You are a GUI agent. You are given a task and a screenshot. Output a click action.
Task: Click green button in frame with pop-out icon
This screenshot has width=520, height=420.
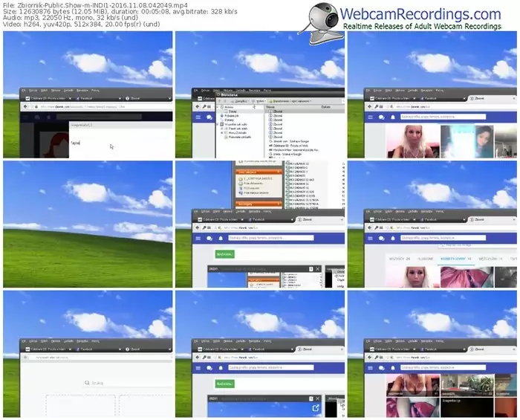pos(225,384)
